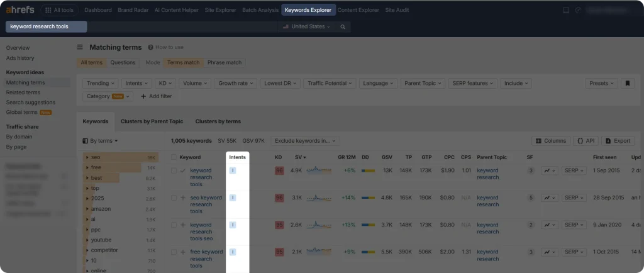
Task: Click the intent badge for 'keyword research tools'
Action: [x=233, y=170]
